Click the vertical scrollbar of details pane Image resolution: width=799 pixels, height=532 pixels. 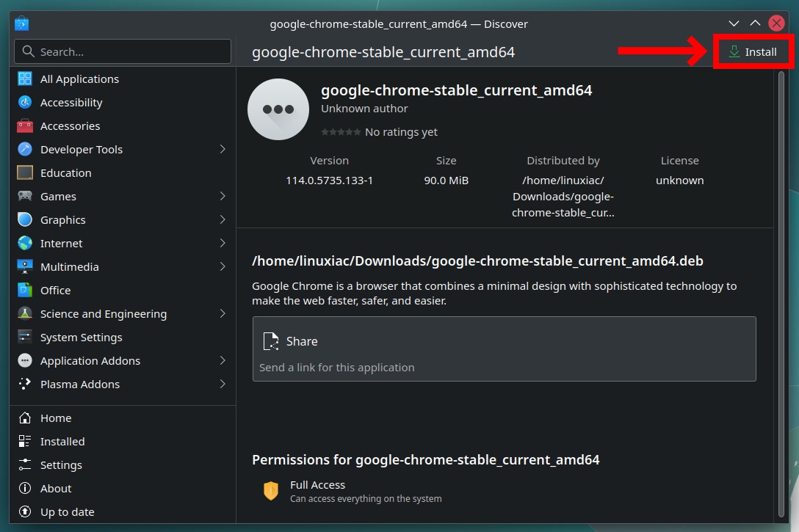coord(781,294)
